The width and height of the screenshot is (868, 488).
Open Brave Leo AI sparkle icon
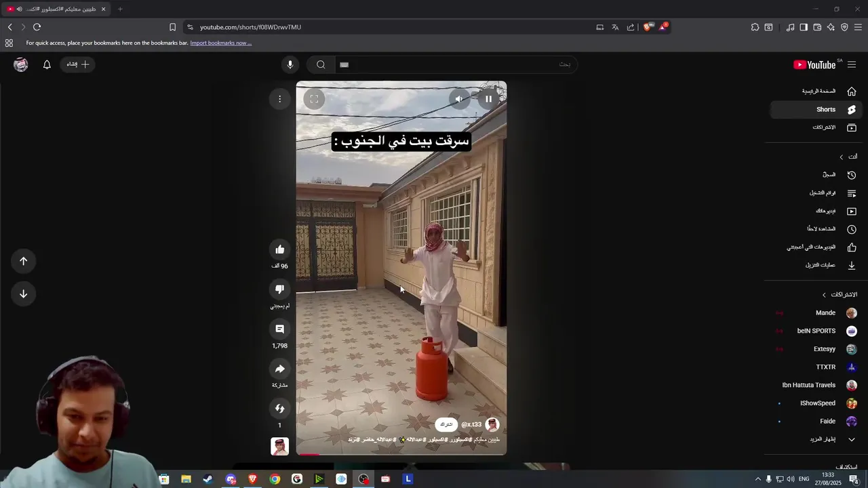pos(831,27)
